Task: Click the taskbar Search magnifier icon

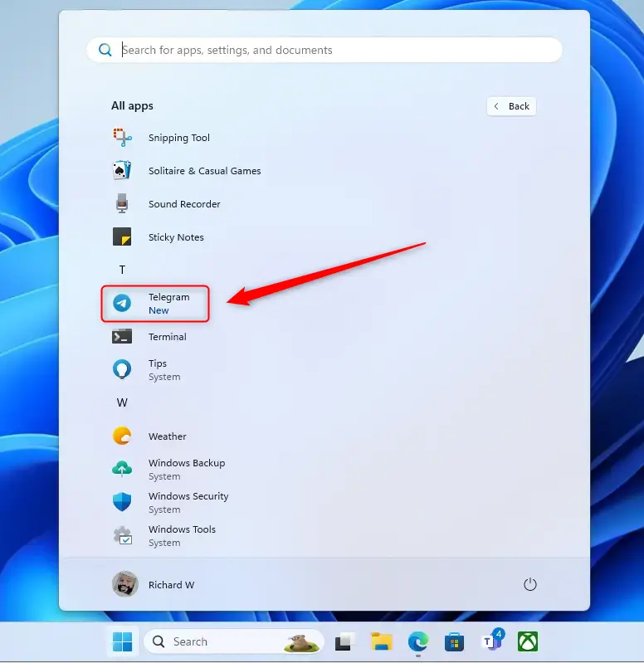Action: [x=159, y=641]
